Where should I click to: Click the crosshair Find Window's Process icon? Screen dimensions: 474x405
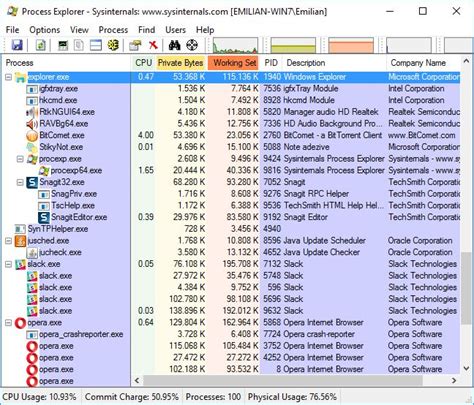click(x=192, y=45)
